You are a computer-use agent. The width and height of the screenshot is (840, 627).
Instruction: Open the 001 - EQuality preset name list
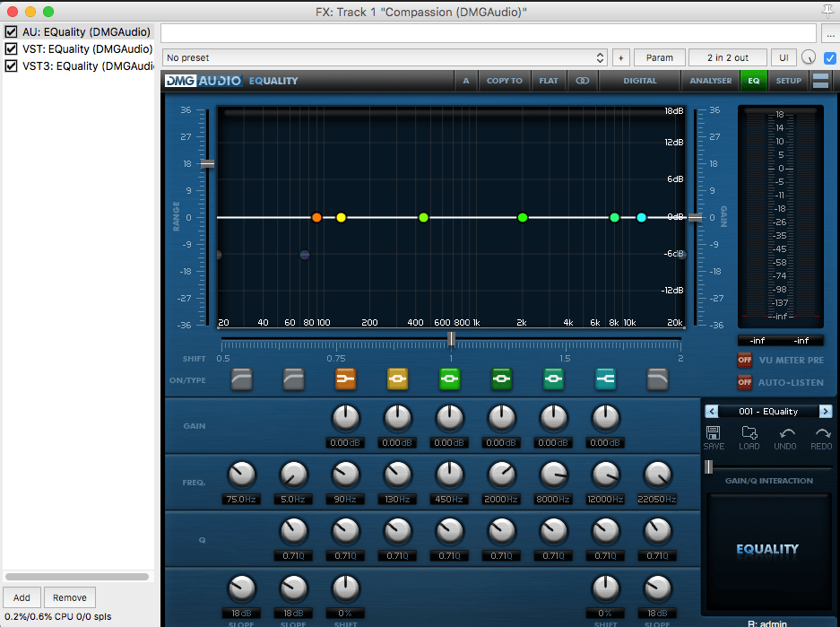[768, 411]
